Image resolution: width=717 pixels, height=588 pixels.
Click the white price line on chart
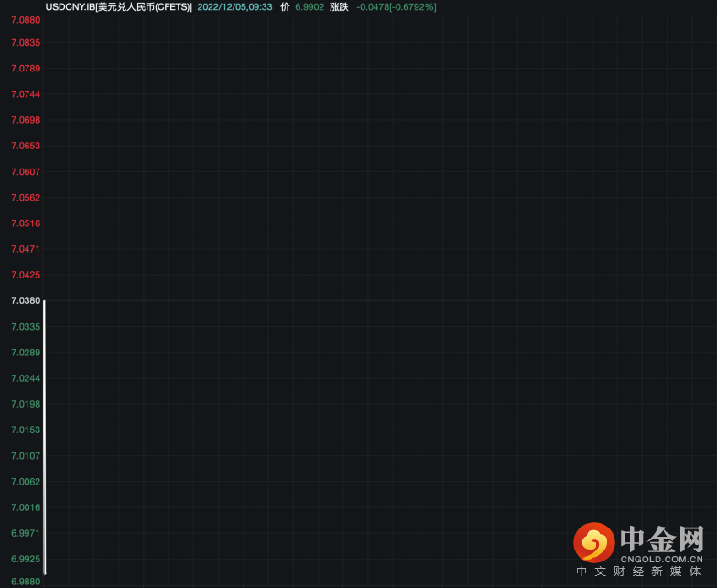tap(44, 437)
